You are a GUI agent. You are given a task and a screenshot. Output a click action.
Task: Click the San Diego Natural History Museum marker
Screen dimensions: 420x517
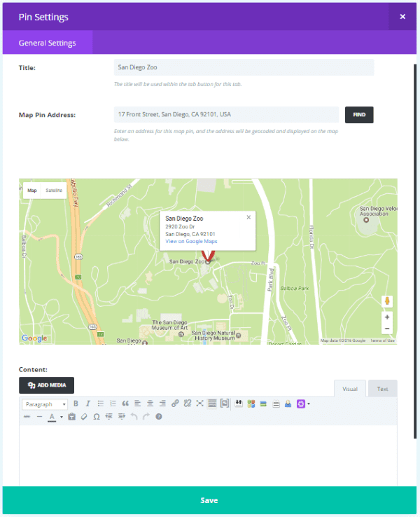(x=239, y=336)
